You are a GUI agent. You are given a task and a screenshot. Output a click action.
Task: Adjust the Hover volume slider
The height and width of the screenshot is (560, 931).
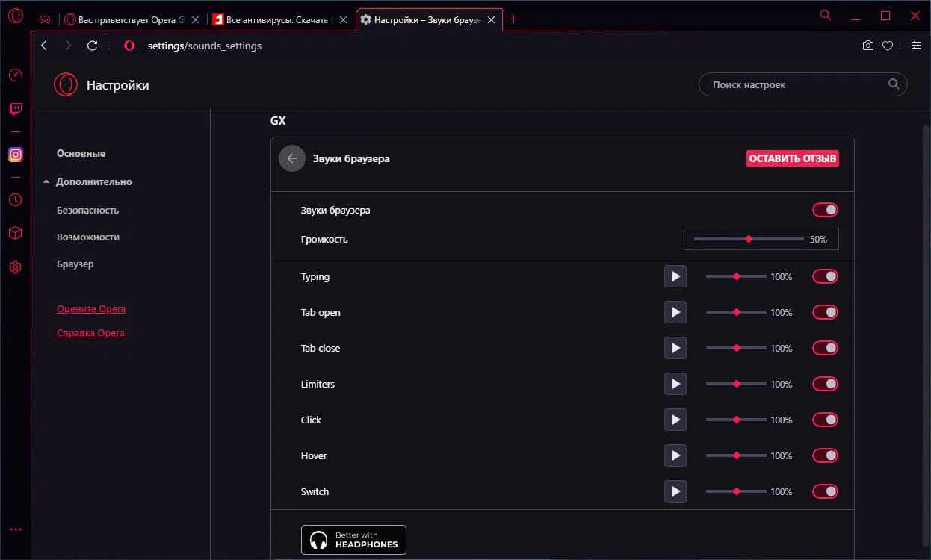pyautogui.click(x=736, y=455)
